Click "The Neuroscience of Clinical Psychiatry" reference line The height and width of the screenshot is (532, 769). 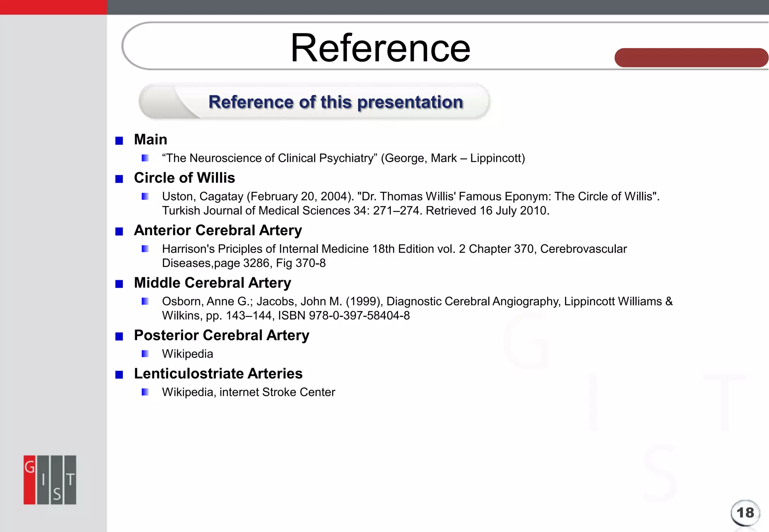(x=343, y=158)
